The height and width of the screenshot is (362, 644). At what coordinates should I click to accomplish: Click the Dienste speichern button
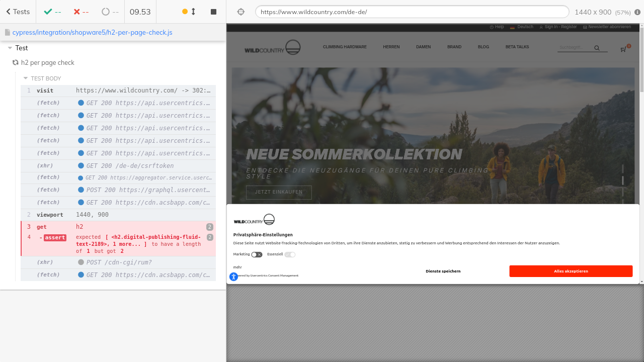(443, 271)
